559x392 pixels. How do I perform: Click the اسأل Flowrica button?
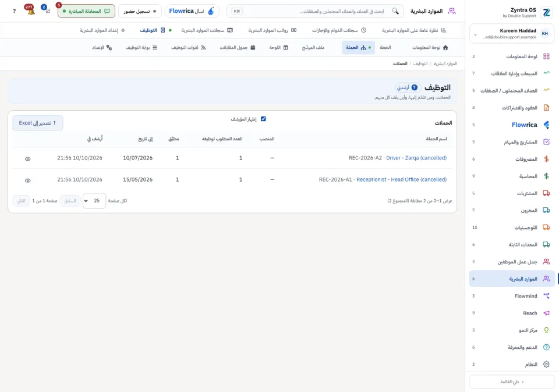point(192,11)
